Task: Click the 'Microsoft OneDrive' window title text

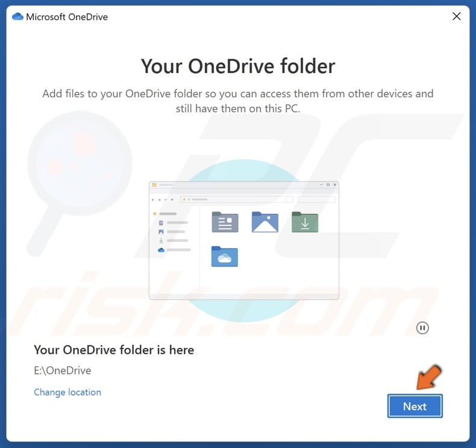Action: pyautogui.click(x=67, y=17)
